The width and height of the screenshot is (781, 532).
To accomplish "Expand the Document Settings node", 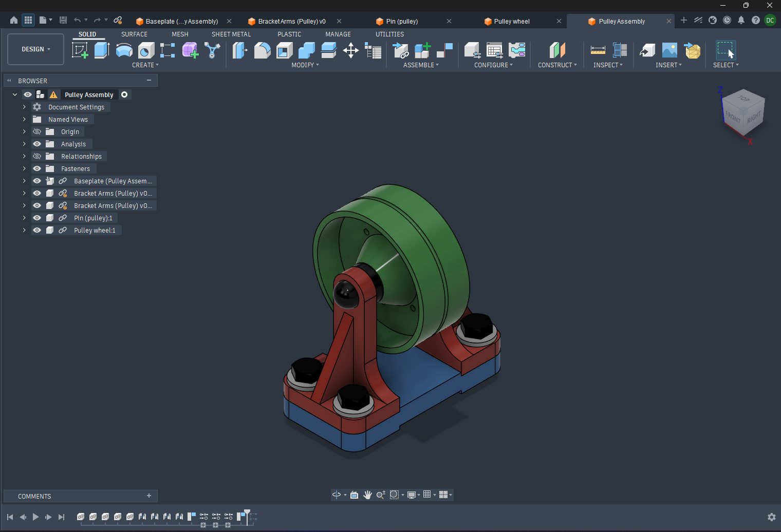I will (24, 107).
